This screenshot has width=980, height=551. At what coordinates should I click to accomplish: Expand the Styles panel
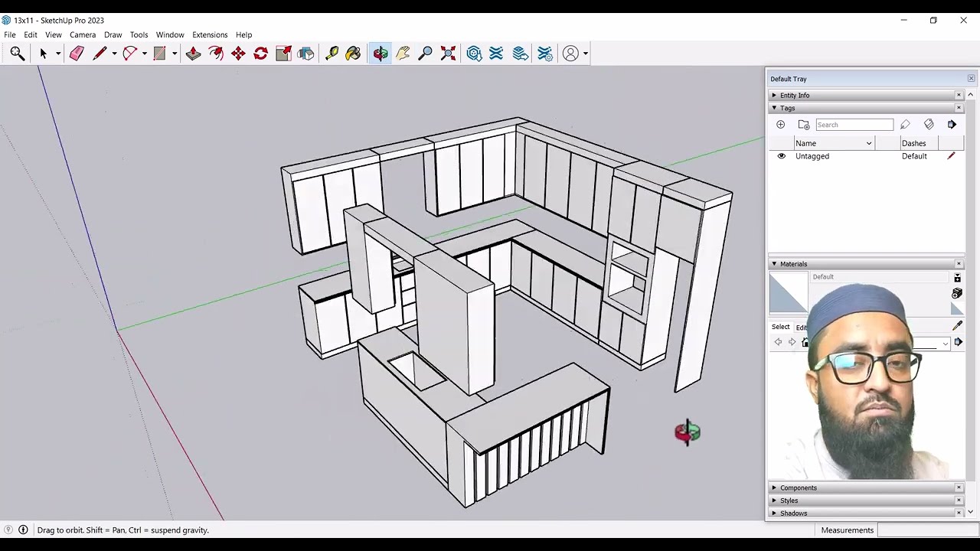pyautogui.click(x=774, y=500)
